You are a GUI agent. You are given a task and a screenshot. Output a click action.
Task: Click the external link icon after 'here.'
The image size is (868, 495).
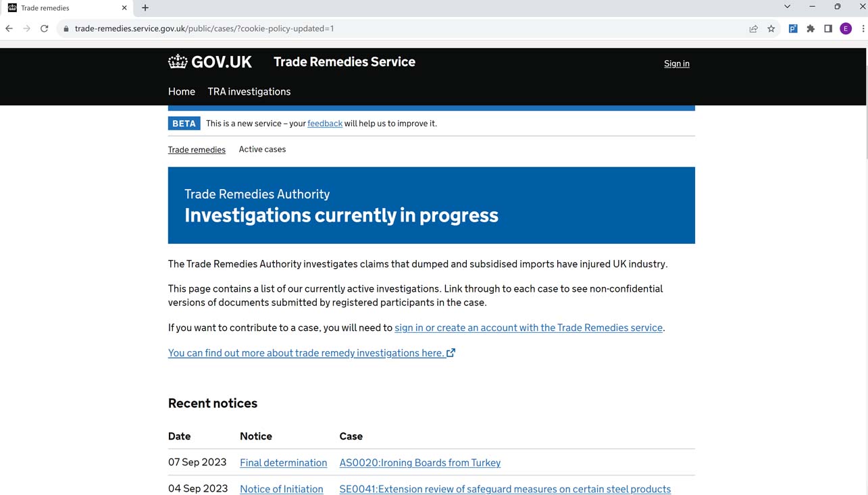(451, 353)
